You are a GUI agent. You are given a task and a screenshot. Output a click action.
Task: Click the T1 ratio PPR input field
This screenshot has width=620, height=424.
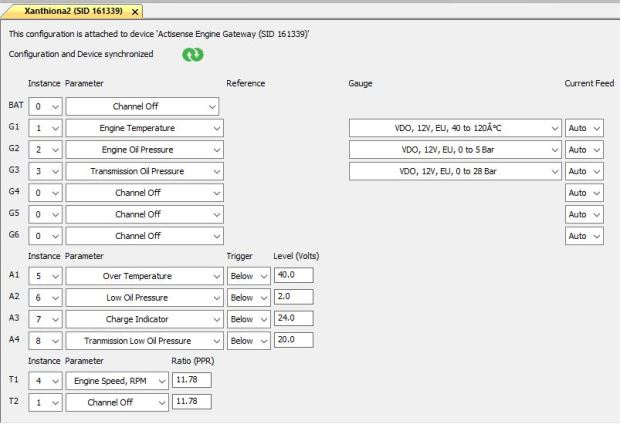[191, 380]
